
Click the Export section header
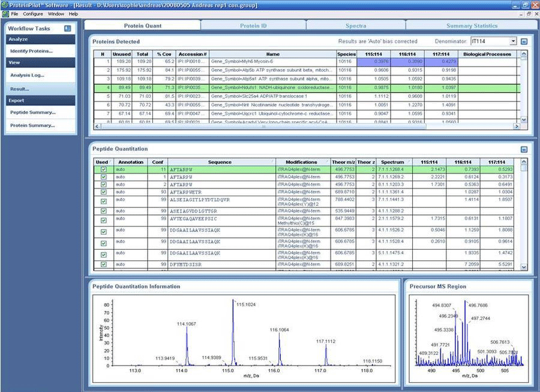40,101
